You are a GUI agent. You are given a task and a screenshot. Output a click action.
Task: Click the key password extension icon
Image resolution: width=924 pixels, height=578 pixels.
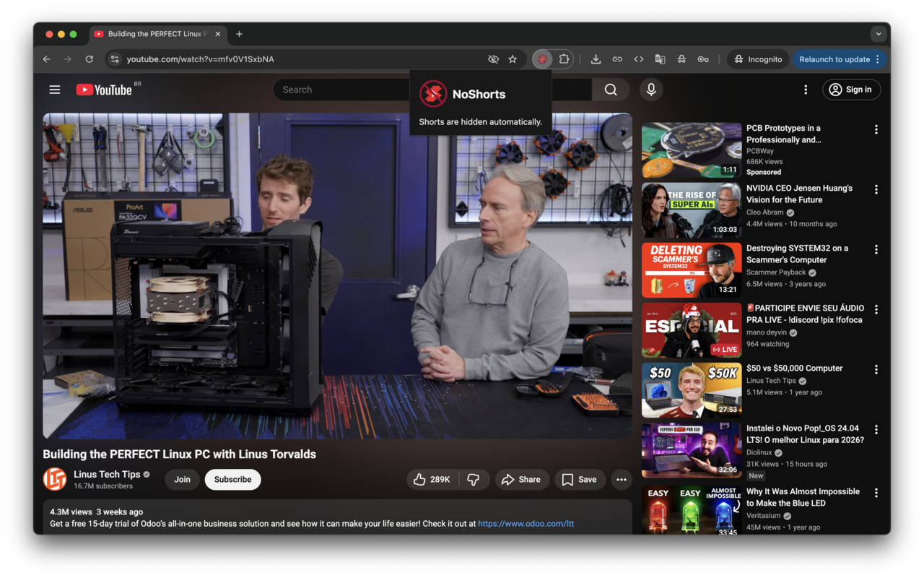coord(703,59)
